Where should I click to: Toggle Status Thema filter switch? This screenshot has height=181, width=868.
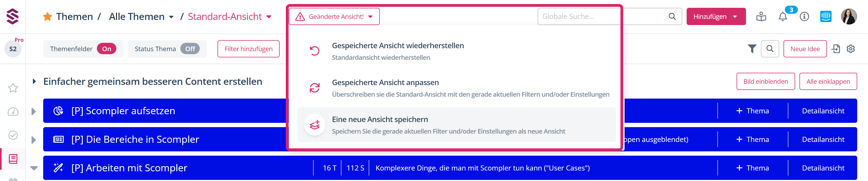pyautogui.click(x=190, y=49)
